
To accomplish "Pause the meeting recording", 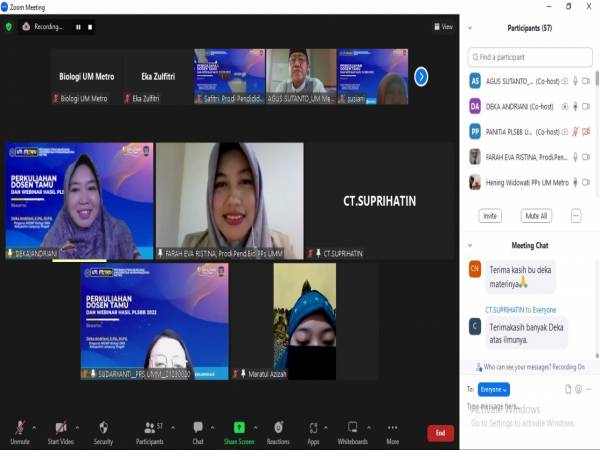I will (x=78, y=27).
